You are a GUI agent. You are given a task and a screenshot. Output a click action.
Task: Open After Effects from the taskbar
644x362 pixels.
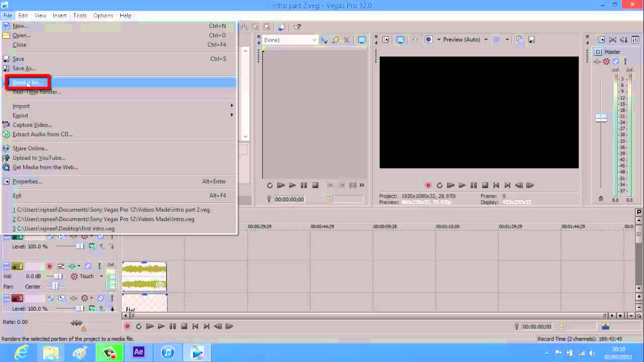139,352
